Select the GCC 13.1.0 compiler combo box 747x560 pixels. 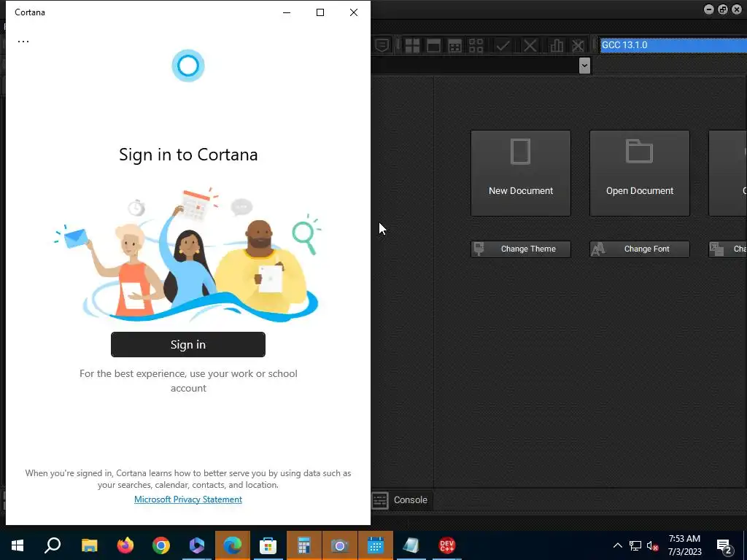[673, 44]
